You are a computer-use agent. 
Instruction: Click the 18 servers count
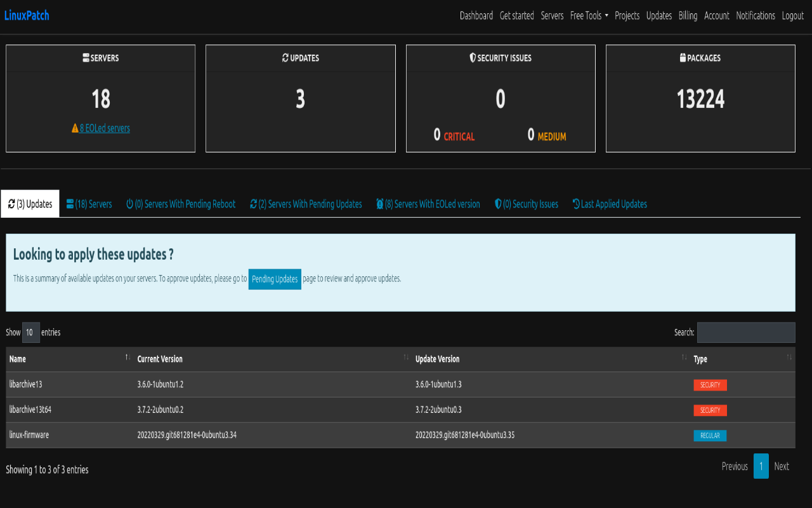click(101, 99)
